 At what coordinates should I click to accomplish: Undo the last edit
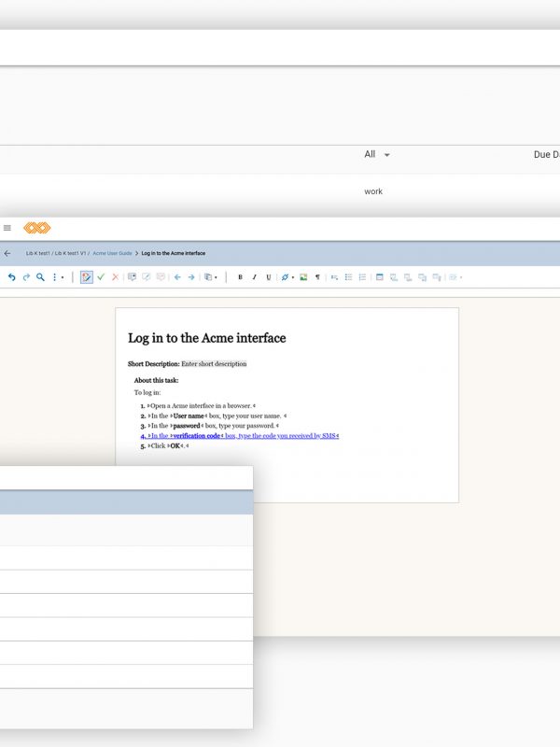tap(12, 276)
